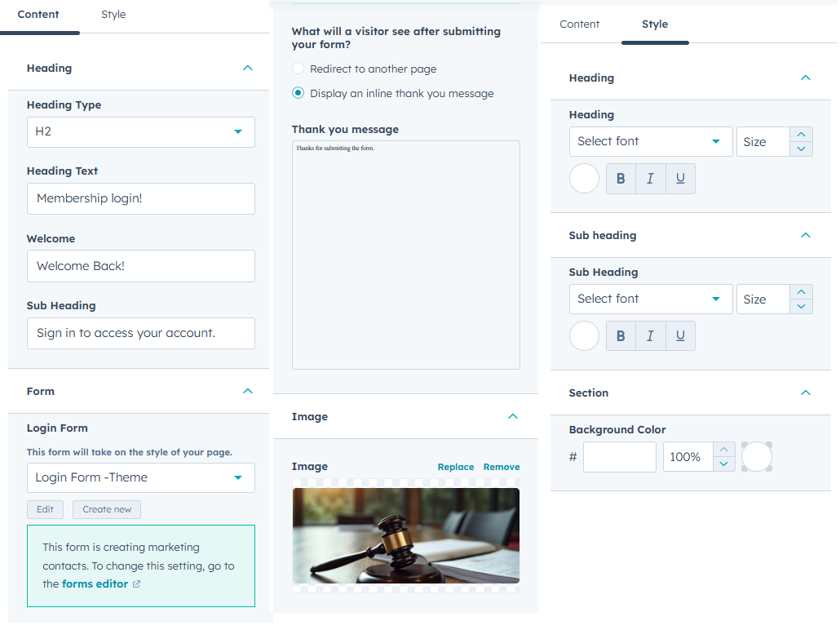Switch to the left panel Style tab

[113, 15]
